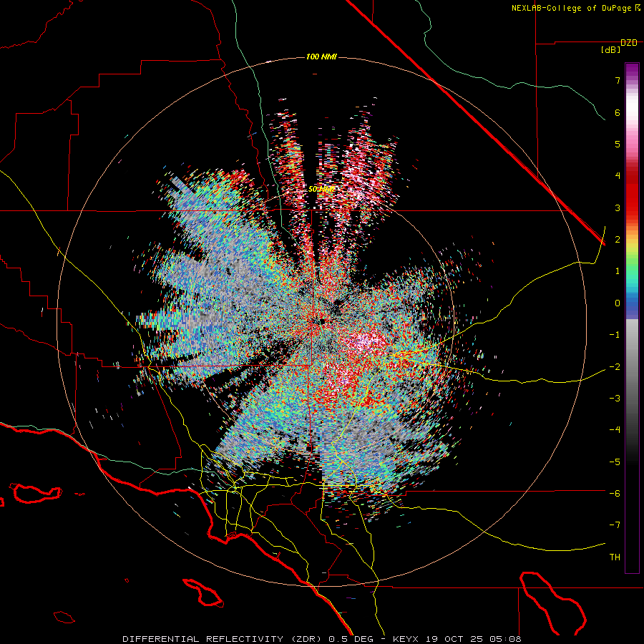Click the -2 value on the color scale
Screen dimensions: 644x644
tap(615, 367)
